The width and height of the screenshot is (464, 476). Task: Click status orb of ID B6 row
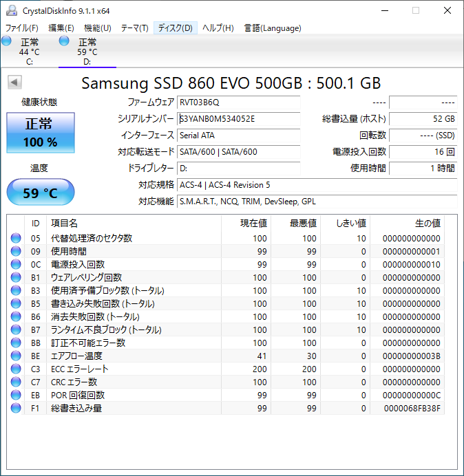click(x=16, y=316)
